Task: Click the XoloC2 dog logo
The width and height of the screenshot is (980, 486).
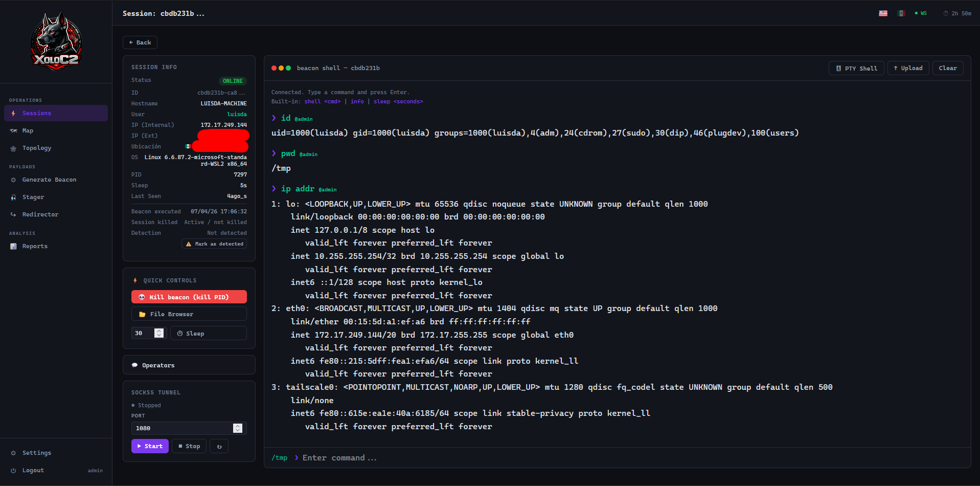Action: pos(56,41)
